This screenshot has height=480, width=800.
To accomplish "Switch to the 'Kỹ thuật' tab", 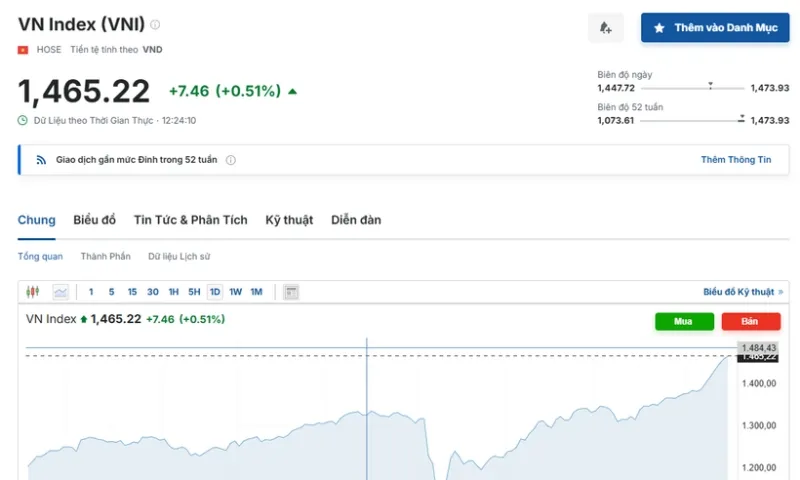I will [289, 220].
